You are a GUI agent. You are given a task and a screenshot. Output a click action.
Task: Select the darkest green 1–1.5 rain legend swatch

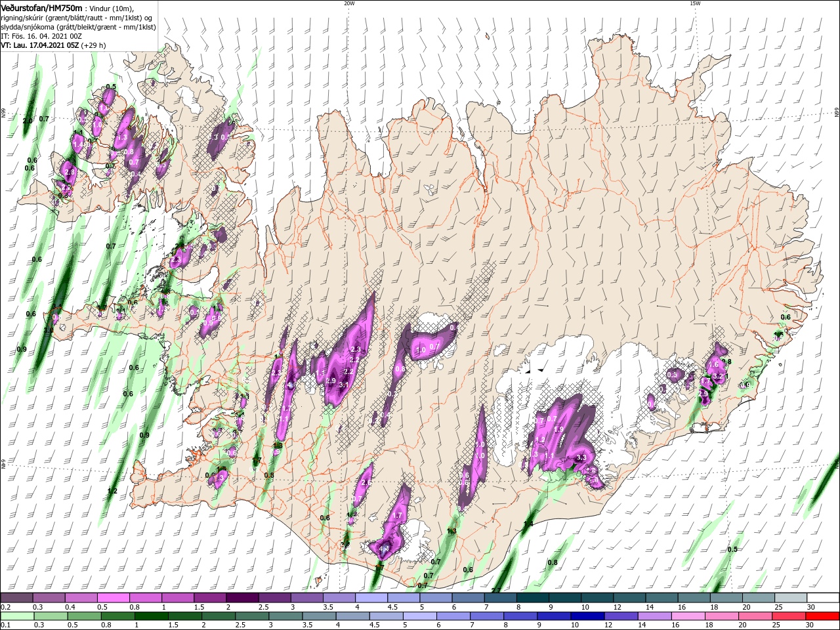coord(151,616)
